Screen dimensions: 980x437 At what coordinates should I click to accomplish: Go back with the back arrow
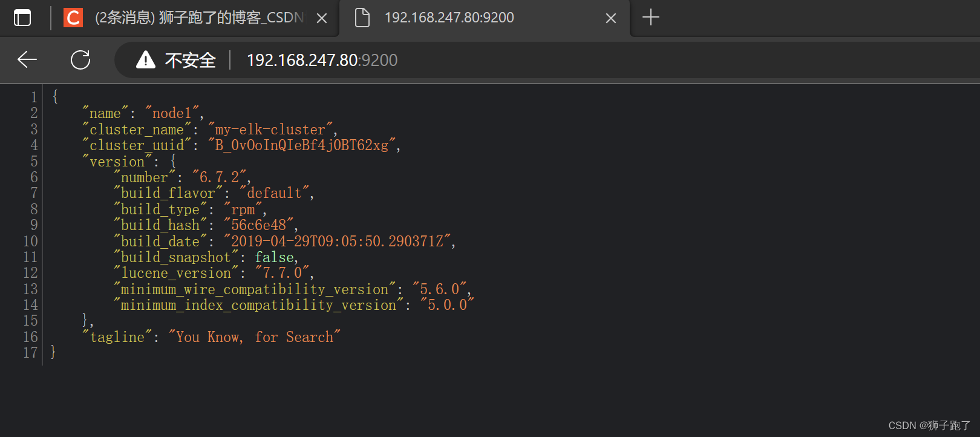tap(27, 59)
